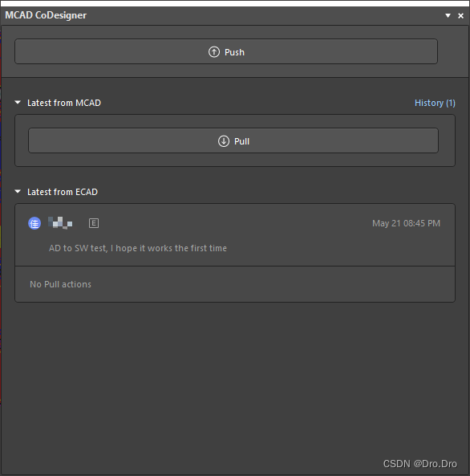Click the May 21 08:45 PM timestamp

click(406, 223)
